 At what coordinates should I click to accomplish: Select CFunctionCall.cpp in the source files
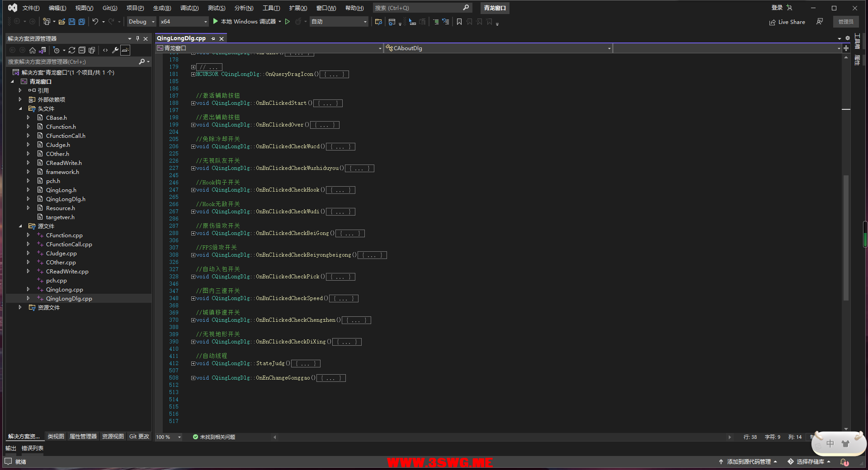click(x=69, y=244)
